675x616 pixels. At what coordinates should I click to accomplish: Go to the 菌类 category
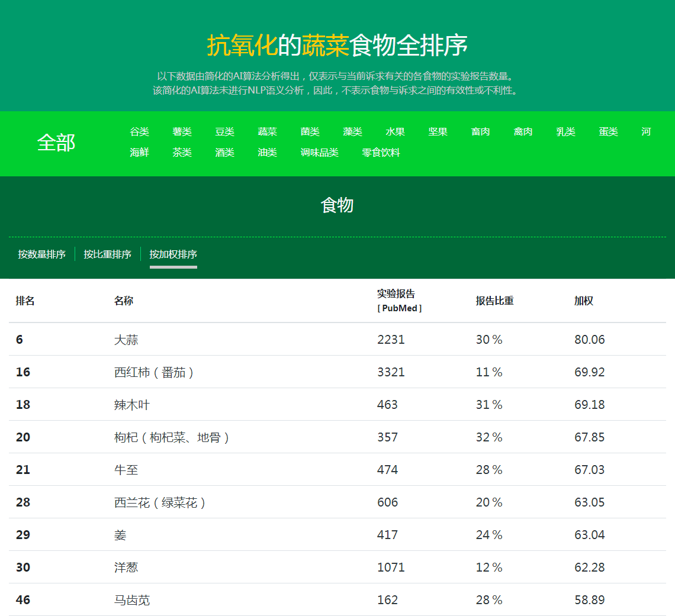310,132
